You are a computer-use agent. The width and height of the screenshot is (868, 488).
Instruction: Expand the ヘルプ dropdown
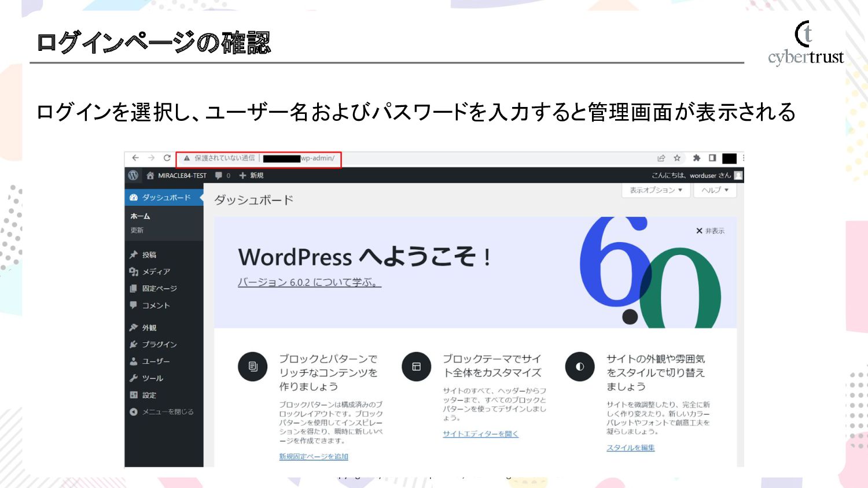pos(715,190)
